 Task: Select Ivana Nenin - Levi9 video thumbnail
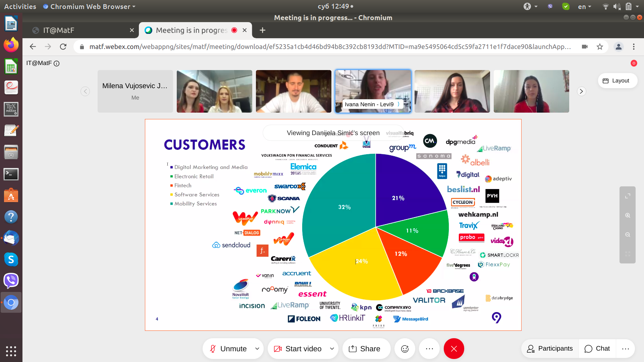(x=373, y=91)
